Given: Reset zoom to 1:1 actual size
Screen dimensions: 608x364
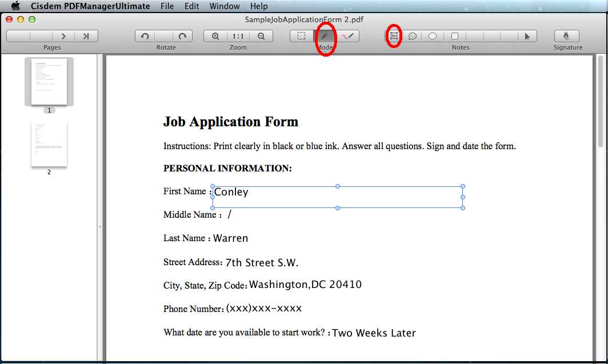Looking at the screenshot, I should [238, 36].
